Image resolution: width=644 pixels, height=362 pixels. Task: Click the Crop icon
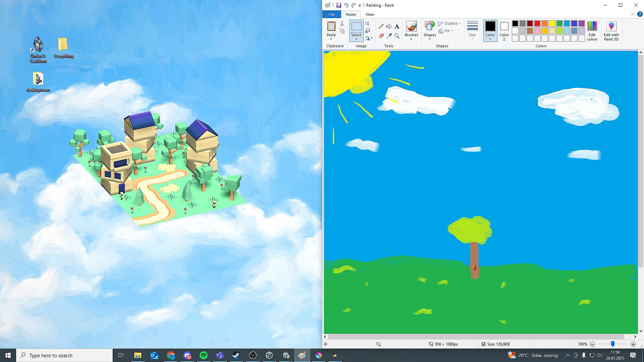click(368, 23)
